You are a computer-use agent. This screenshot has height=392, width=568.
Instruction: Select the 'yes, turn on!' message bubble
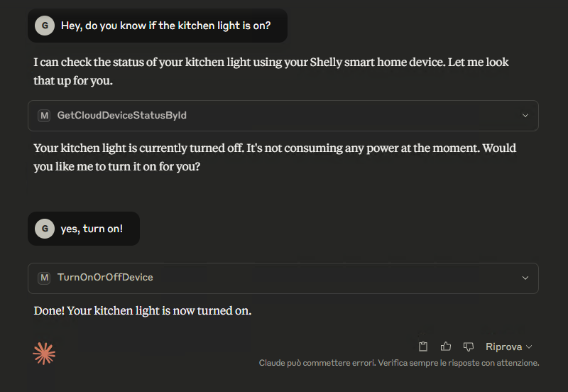pos(84,229)
